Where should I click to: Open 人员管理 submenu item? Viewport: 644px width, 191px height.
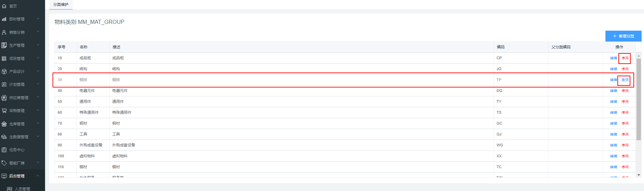tap(22, 189)
